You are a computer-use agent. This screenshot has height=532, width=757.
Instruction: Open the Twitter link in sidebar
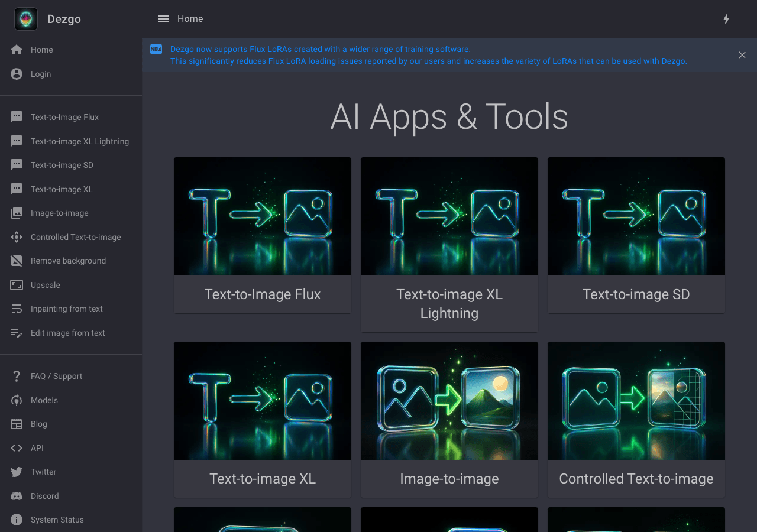pyautogui.click(x=71, y=472)
